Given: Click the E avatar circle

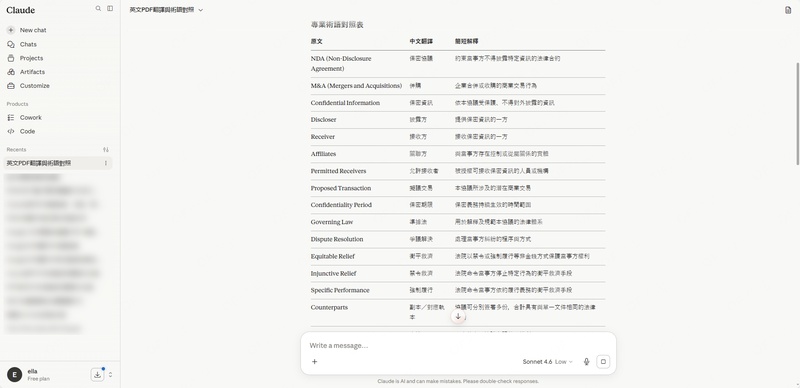Looking at the screenshot, I should (14, 375).
